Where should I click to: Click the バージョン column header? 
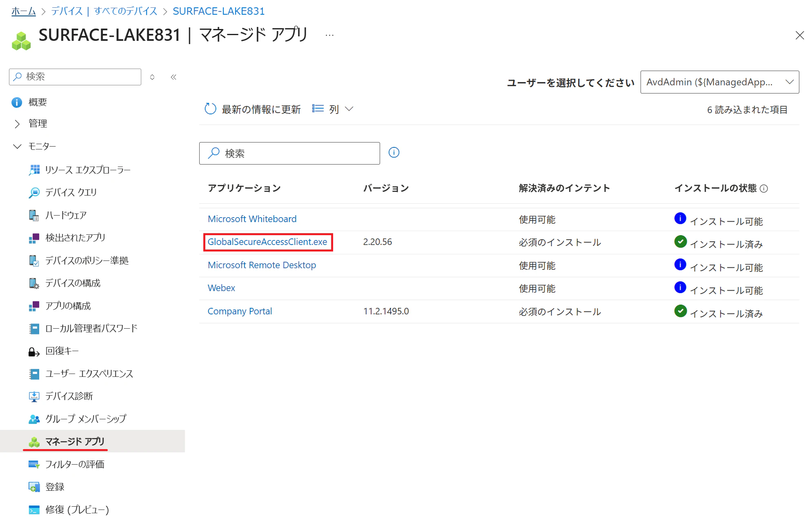point(386,188)
